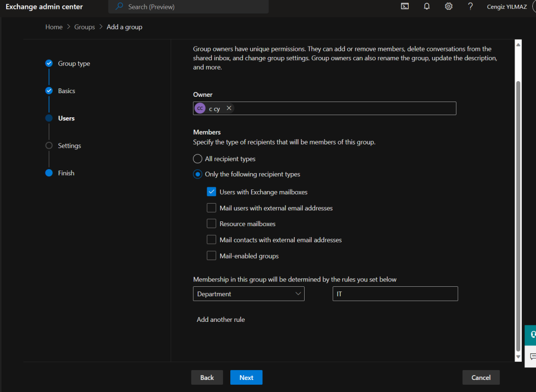
Task: Open the notifications bell
Action: tap(427, 6)
